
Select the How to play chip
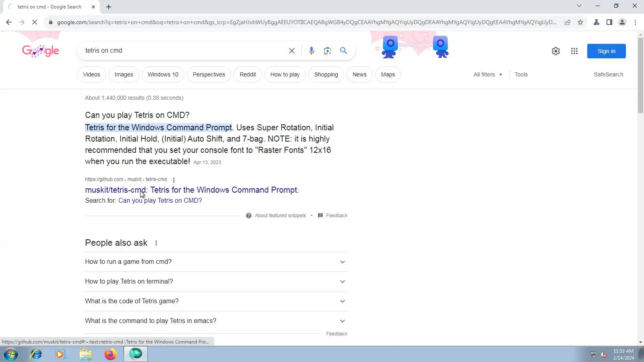tap(285, 74)
